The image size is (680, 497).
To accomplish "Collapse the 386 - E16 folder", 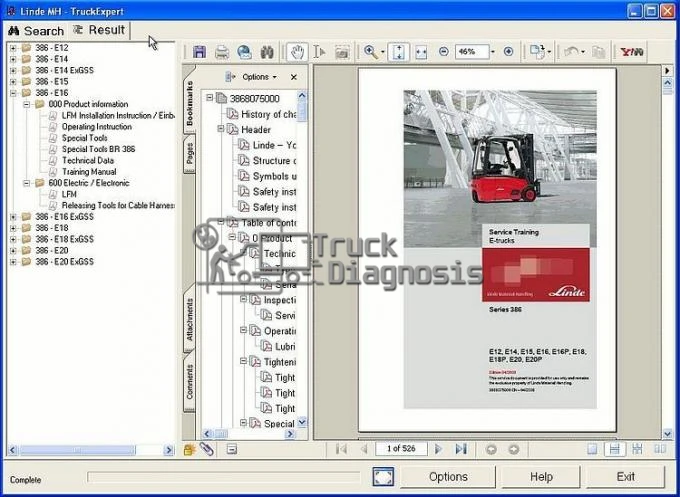I will (13, 93).
